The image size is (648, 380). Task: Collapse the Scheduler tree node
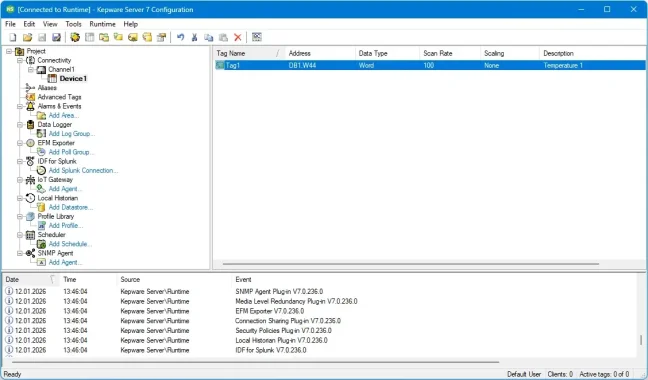pyautogui.click(x=19, y=235)
